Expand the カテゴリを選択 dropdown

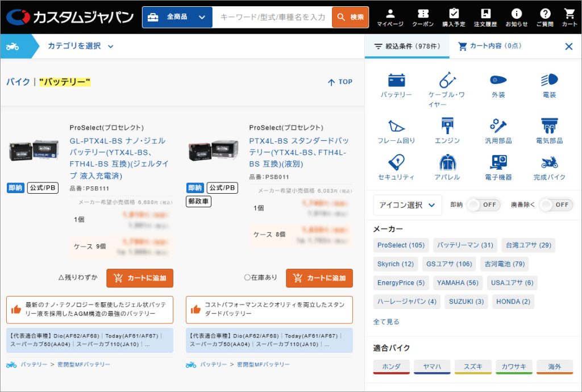[81, 46]
